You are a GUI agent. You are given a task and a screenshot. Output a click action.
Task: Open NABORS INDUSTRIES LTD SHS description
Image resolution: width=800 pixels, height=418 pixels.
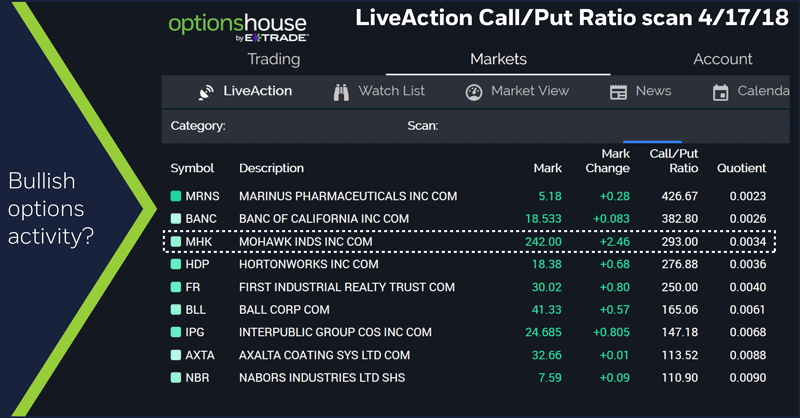click(323, 377)
